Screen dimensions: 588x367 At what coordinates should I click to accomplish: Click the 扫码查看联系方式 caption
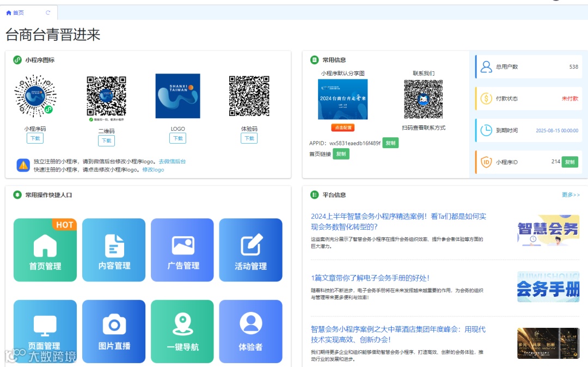pos(424,128)
